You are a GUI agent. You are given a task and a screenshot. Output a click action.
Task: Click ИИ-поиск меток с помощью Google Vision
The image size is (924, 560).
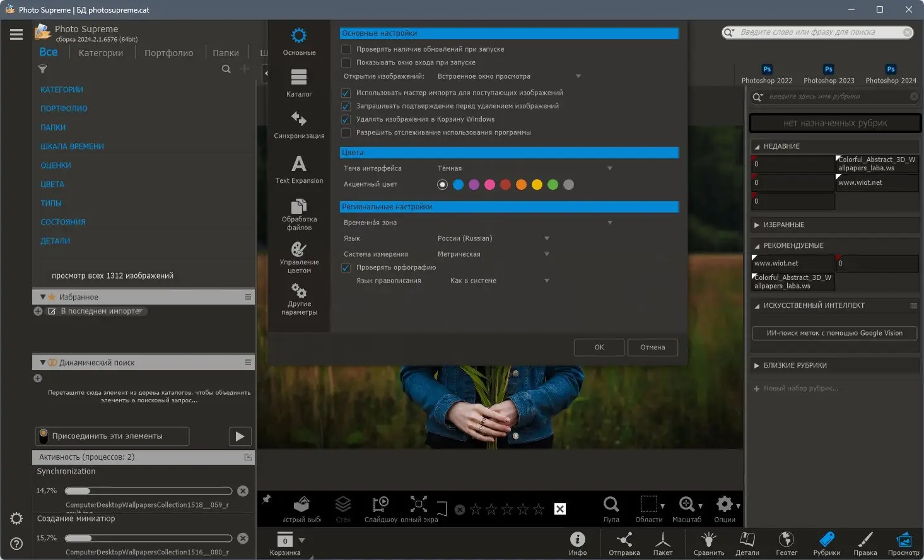pos(834,333)
